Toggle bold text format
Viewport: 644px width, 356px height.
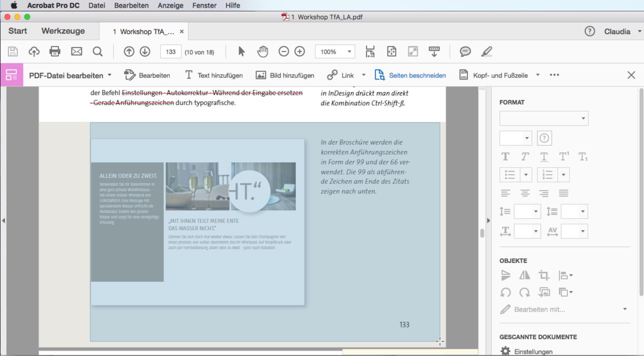pyautogui.click(x=505, y=157)
